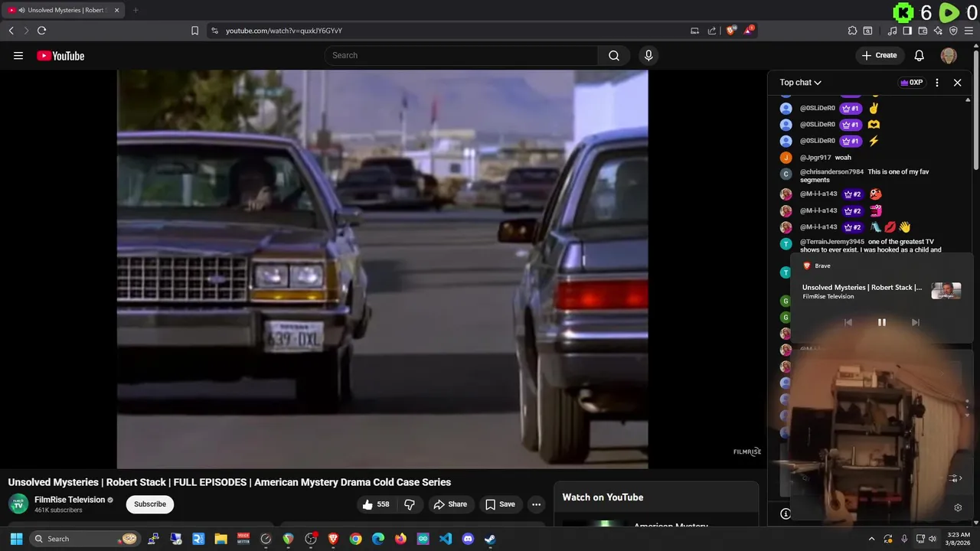Viewport: 980px width, 551px height.
Task: Save the video to a playlist
Action: click(x=500, y=504)
